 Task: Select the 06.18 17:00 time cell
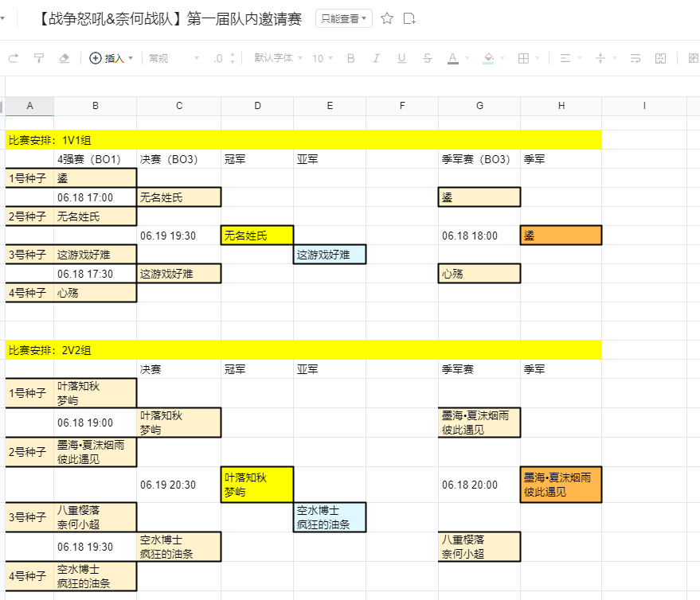[x=95, y=197]
